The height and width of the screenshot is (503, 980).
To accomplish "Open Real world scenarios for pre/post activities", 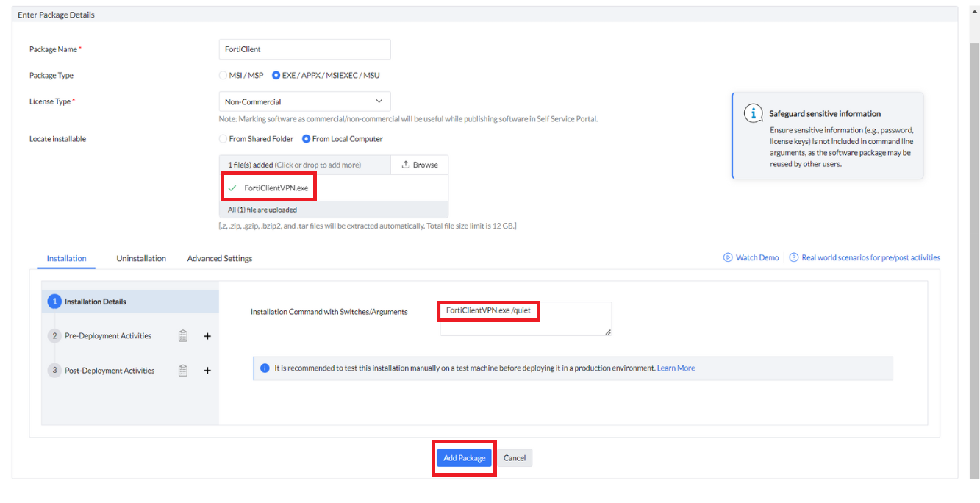I will click(x=870, y=257).
